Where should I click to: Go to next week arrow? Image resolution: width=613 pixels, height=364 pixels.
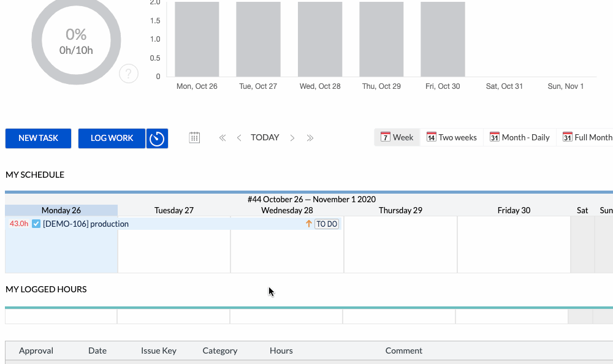(292, 138)
